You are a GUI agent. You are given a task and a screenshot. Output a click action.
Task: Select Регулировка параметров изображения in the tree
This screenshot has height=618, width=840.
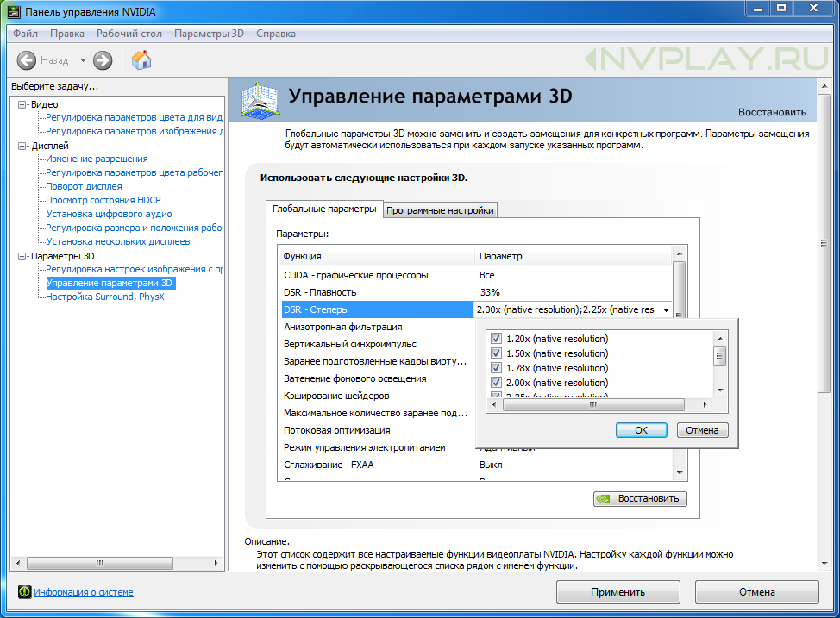134,131
